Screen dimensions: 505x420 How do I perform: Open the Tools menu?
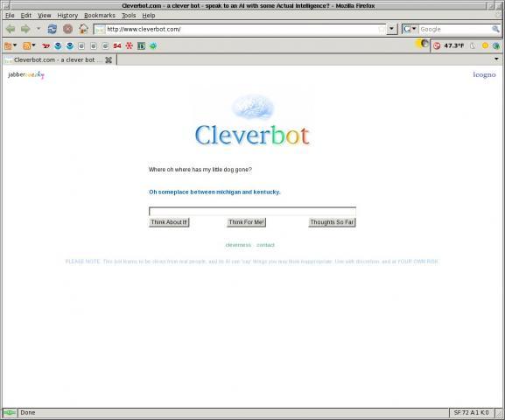tap(129, 15)
